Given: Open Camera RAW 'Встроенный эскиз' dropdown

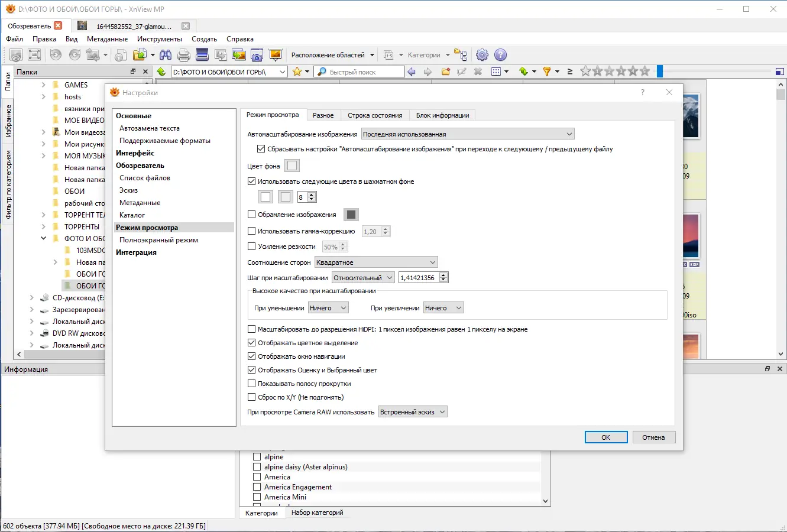Looking at the screenshot, I should coord(413,412).
